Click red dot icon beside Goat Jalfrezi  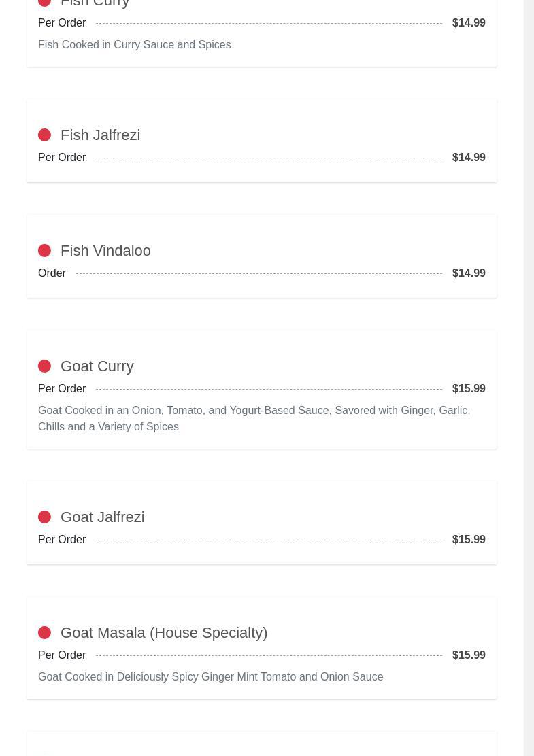(44, 517)
